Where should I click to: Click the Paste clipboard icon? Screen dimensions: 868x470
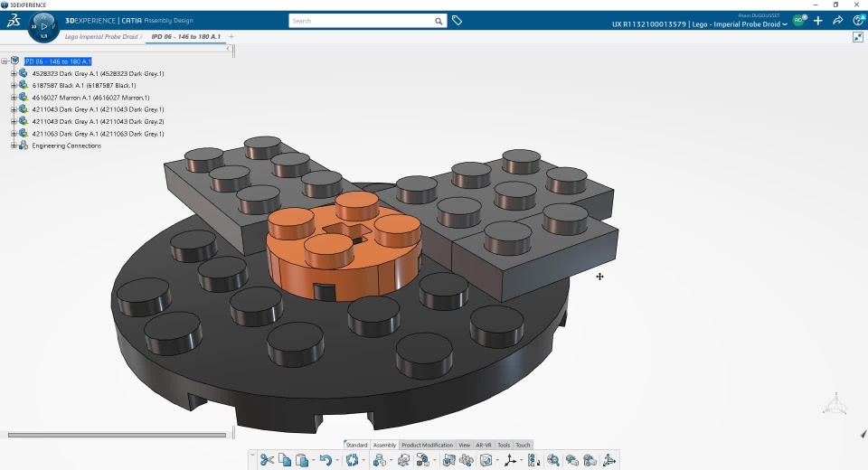(x=302, y=460)
